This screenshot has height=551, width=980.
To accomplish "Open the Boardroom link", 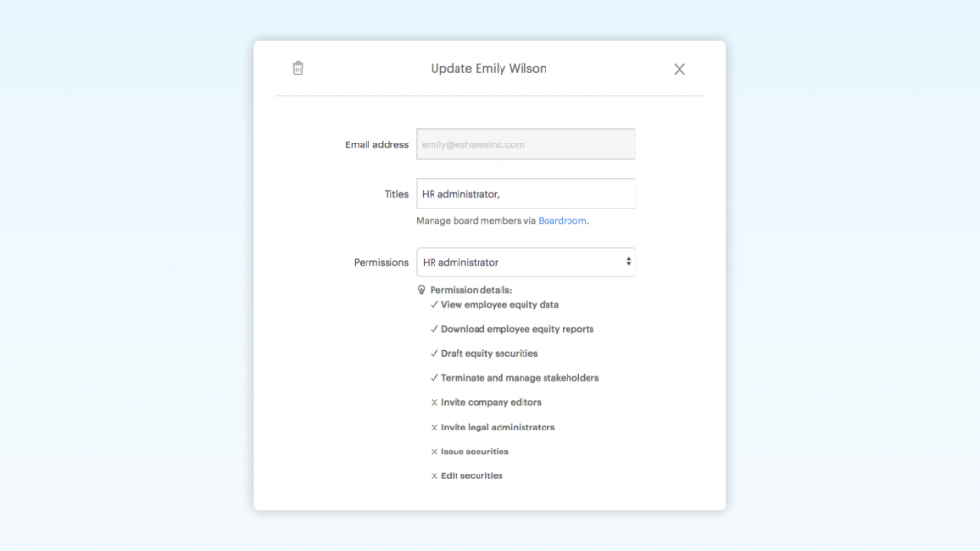I will click(x=562, y=221).
